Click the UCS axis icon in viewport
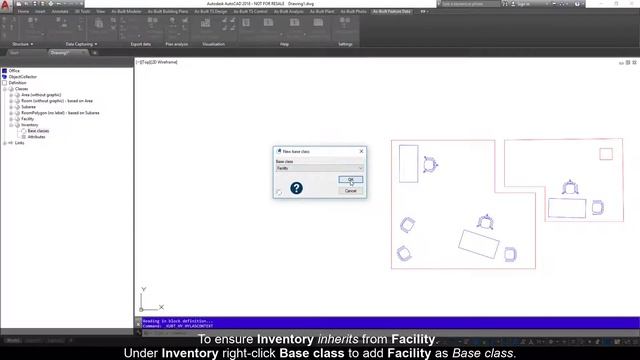 click(151, 300)
